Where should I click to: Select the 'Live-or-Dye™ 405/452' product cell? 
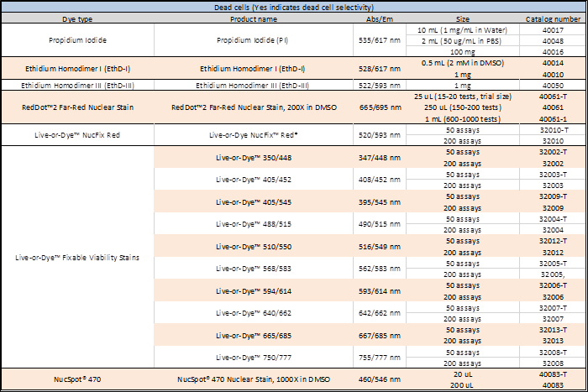pyautogui.click(x=254, y=180)
